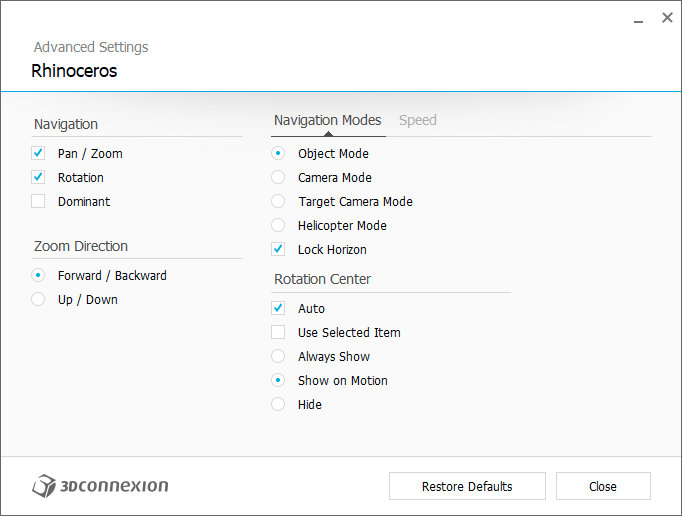Enable the Dominant checkbox

tap(38, 201)
